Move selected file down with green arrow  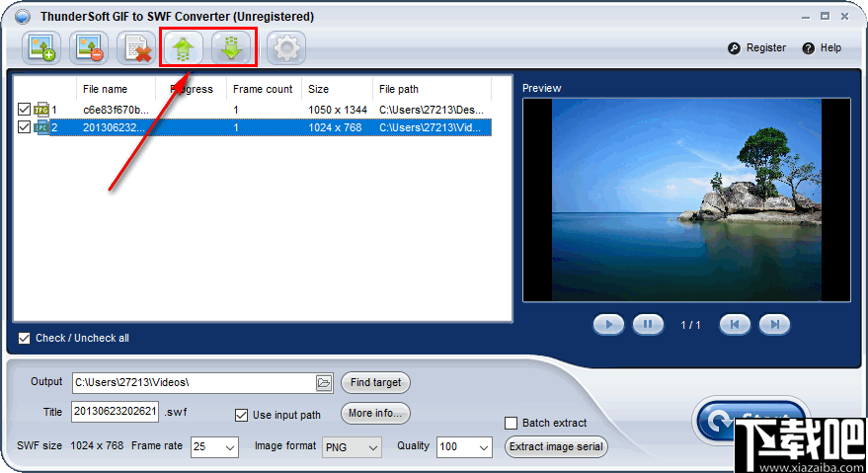231,48
